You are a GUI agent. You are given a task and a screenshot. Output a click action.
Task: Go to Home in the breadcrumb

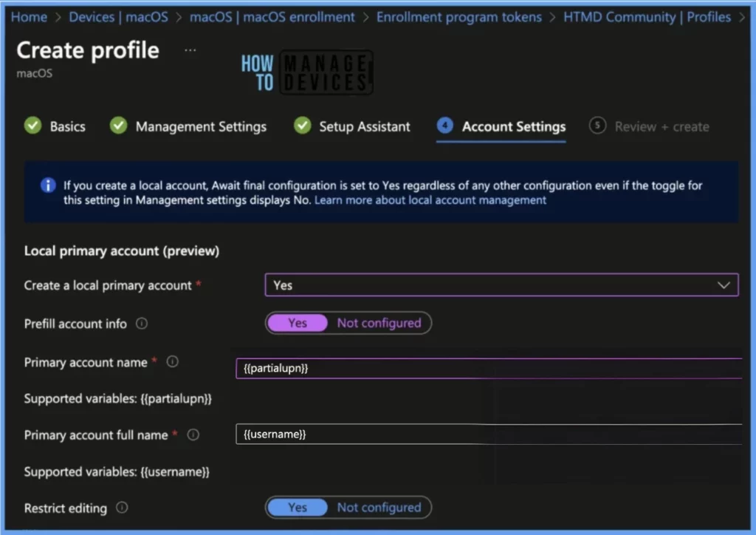tap(30, 17)
